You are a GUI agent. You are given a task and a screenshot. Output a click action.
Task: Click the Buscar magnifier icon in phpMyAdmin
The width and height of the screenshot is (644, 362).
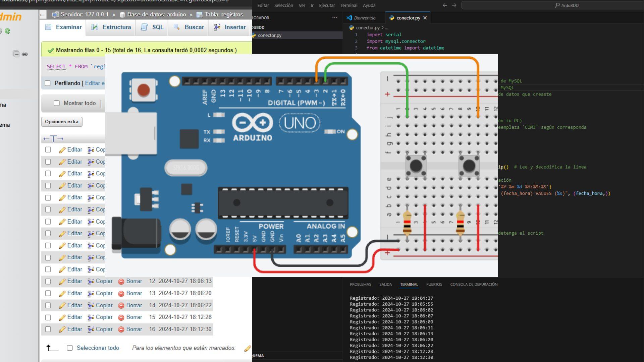(x=176, y=27)
